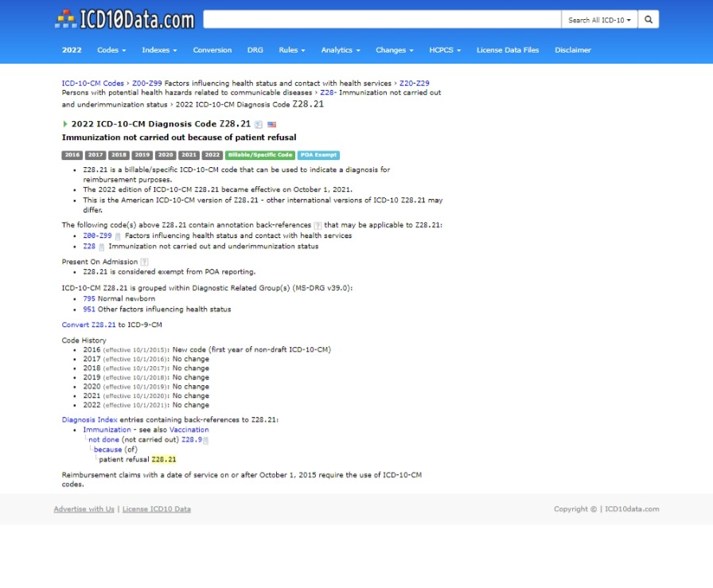713x588 pixels.
Task: Go to the DRG page
Action: point(255,50)
